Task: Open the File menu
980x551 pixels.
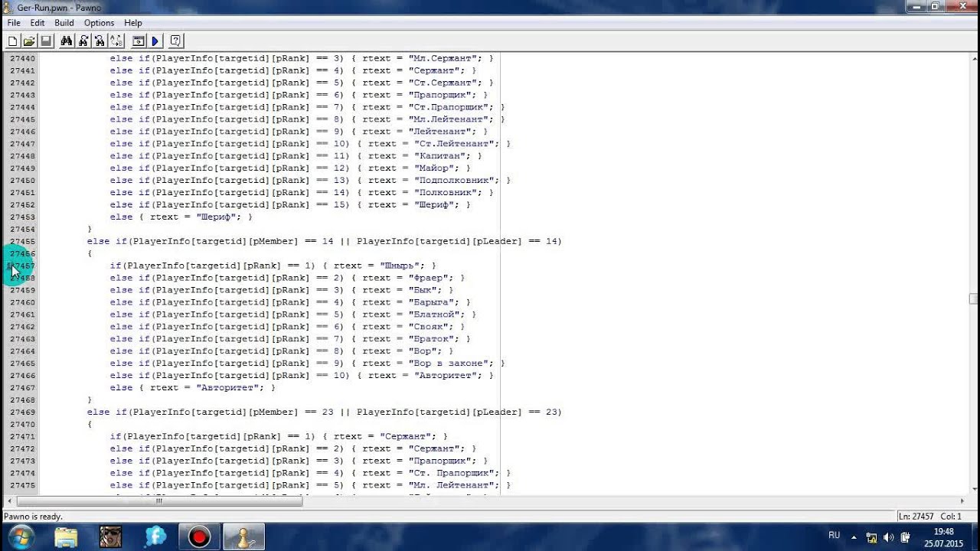Action: click(x=14, y=23)
